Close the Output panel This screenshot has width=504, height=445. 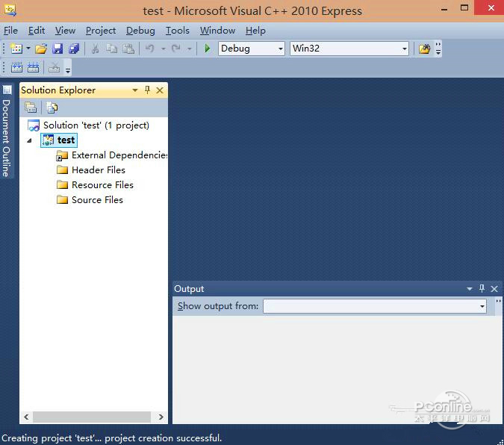(494, 289)
